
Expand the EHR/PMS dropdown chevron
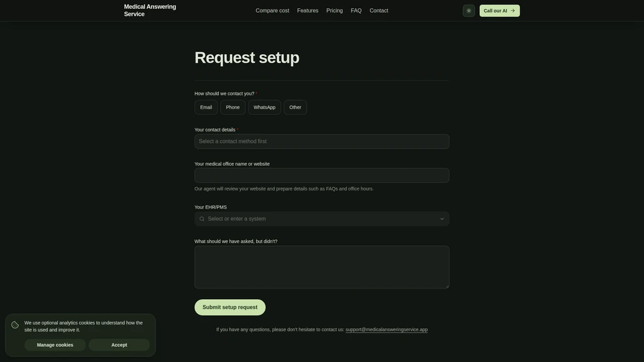click(x=442, y=219)
